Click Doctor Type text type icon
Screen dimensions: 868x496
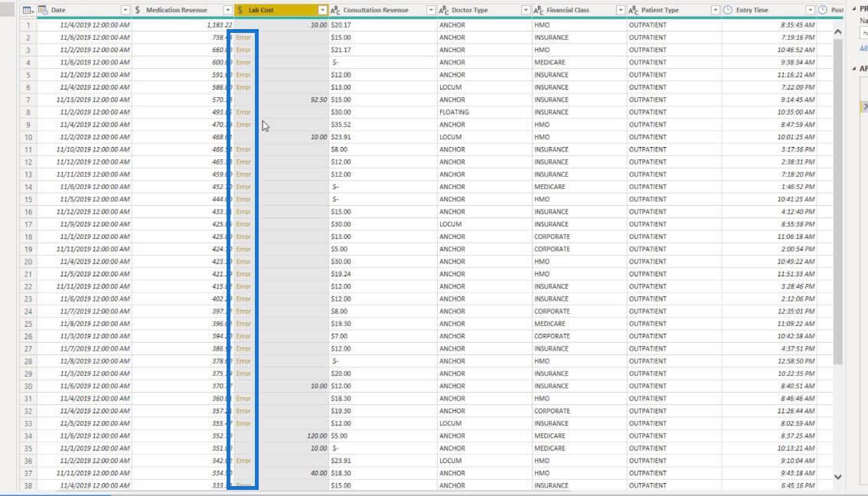point(443,10)
